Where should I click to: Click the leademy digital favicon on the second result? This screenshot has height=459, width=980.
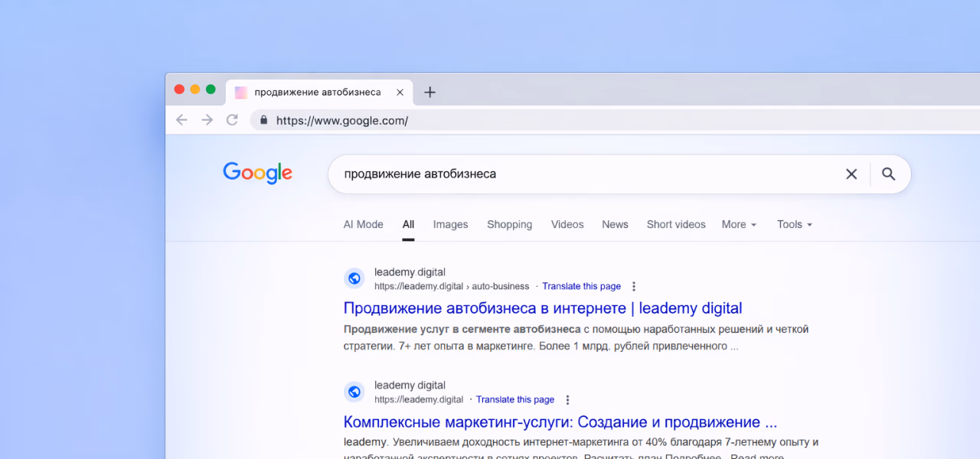(x=354, y=392)
